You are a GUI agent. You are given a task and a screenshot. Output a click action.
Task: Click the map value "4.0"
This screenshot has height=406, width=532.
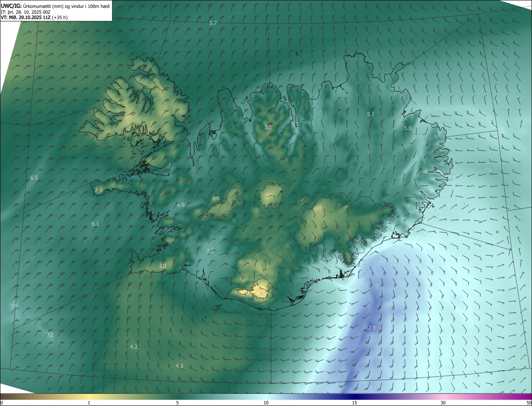180,366
